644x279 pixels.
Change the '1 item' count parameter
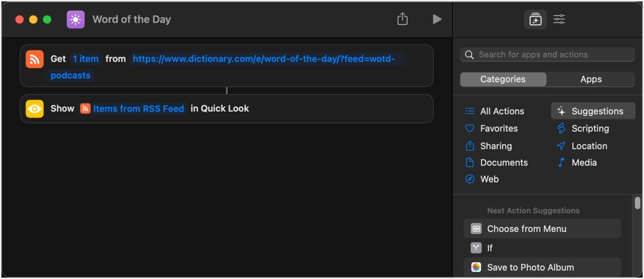pyautogui.click(x=86, y=59)
